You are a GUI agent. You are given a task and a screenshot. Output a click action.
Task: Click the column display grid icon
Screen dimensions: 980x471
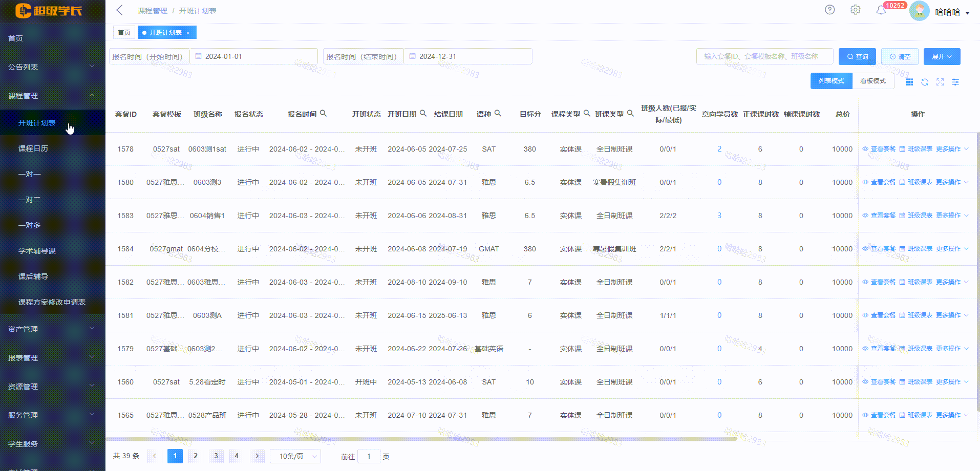[910, 82]
